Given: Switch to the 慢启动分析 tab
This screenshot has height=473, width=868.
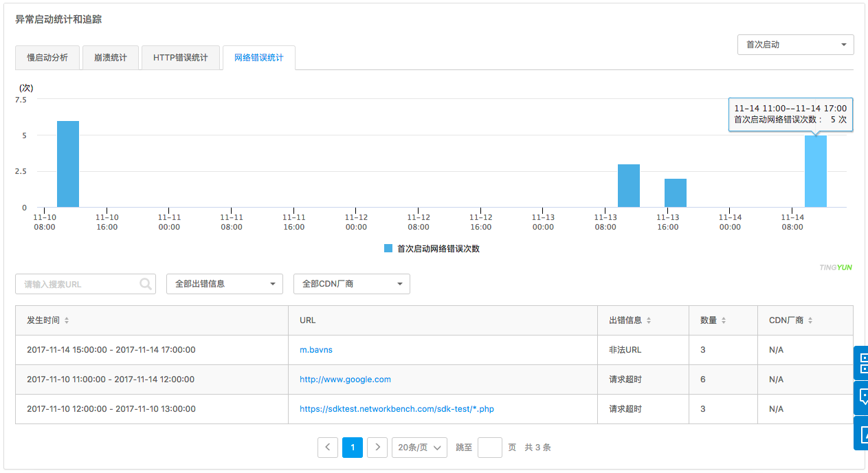Looking at the screenshot, I should click(x=47, y=58).
